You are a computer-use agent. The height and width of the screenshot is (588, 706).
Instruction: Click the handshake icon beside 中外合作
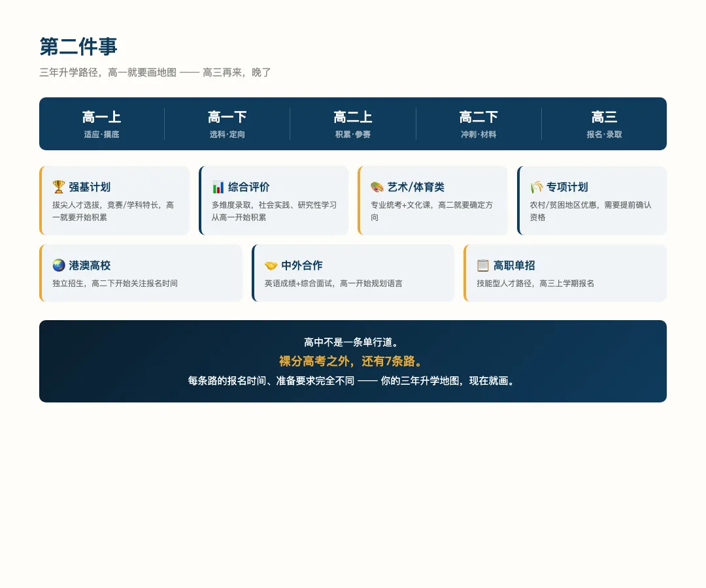pos(271,265)
